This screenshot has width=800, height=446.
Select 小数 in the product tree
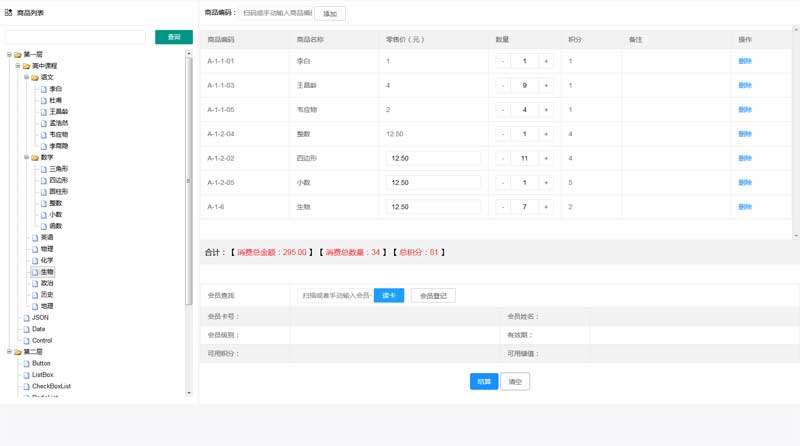click(x=56, y=214)
